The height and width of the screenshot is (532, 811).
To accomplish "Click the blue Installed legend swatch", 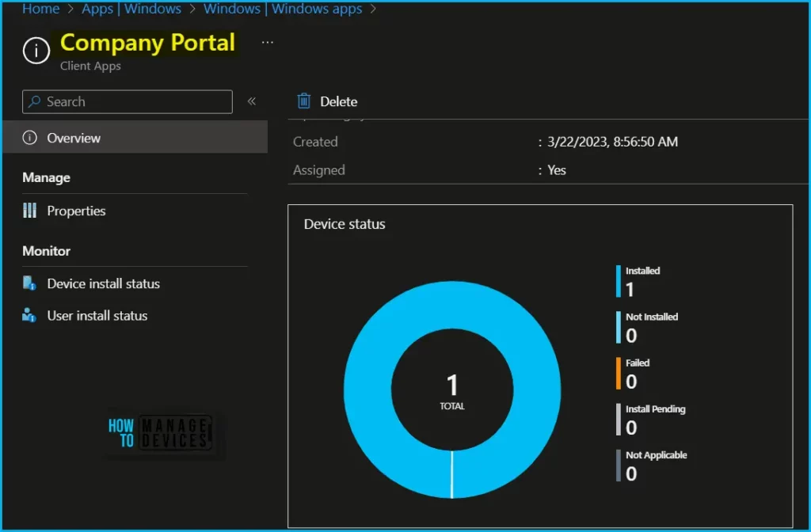I will pos(618,281).
